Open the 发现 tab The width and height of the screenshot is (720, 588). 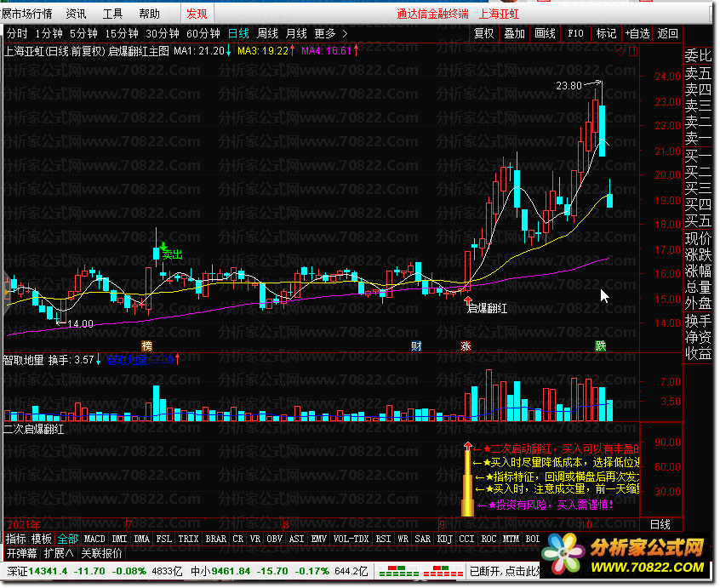(197, 14)
